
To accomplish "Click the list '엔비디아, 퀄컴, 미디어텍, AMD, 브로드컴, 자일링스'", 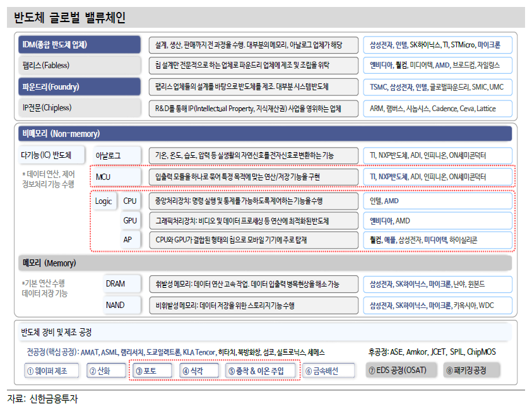I will [438, 66].
